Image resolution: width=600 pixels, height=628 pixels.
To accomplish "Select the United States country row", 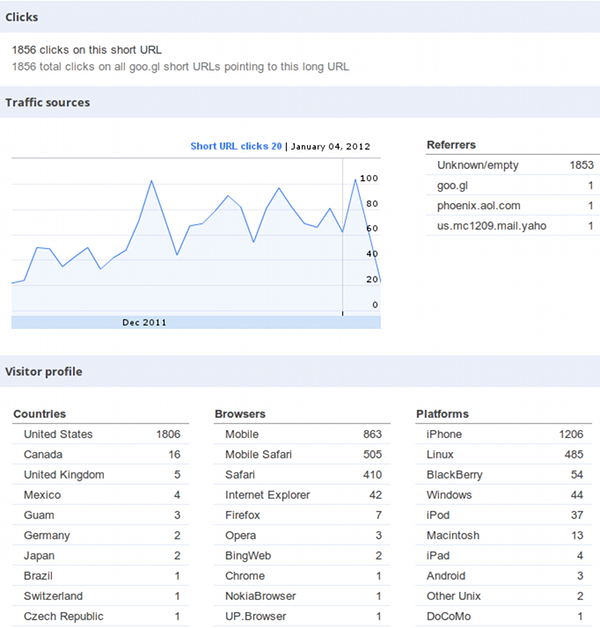I will tap(101, 434).
